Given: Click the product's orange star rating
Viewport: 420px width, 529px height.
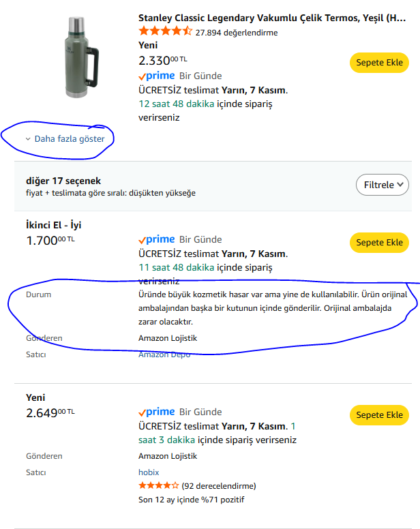Looking at the screenshot, I should pyautogui.click(x=165, y=31).
